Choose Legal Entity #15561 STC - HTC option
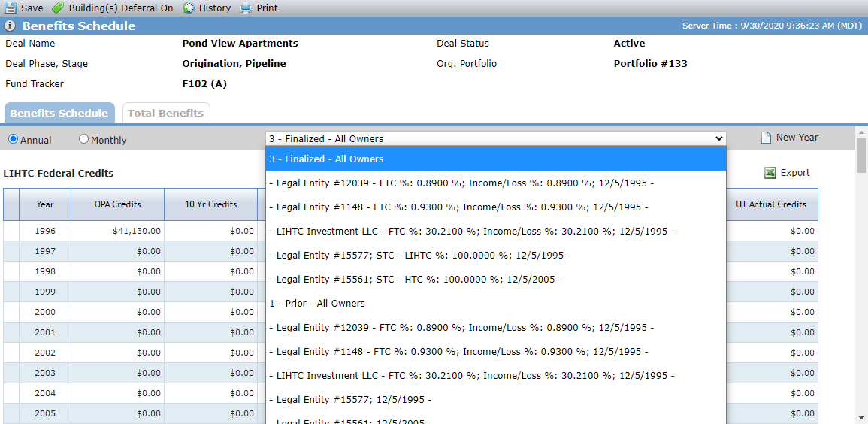This screenshot has height=424, width=868. click(496, 280)
